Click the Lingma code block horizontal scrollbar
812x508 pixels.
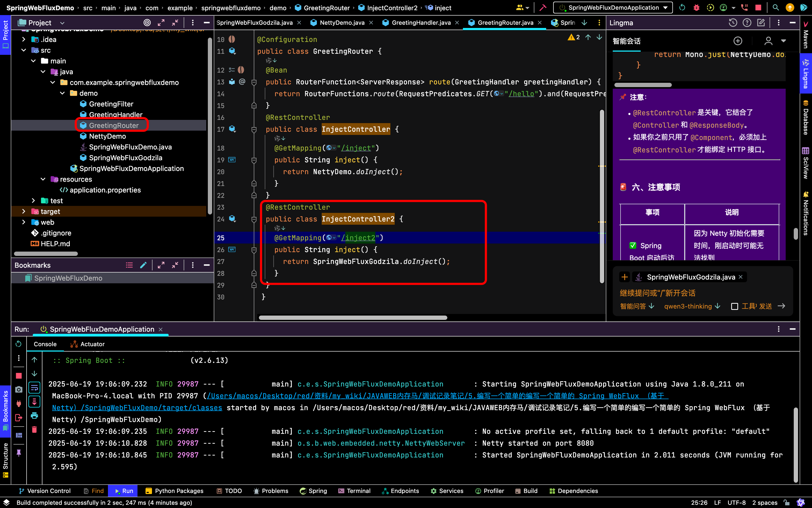coord(643,85)
